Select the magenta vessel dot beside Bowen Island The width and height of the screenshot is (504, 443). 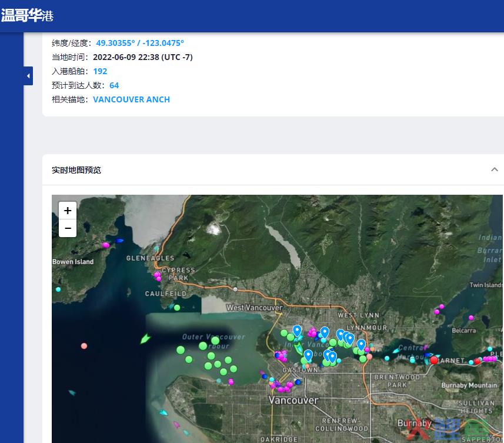pyautogui.click(x=105, y=245)
